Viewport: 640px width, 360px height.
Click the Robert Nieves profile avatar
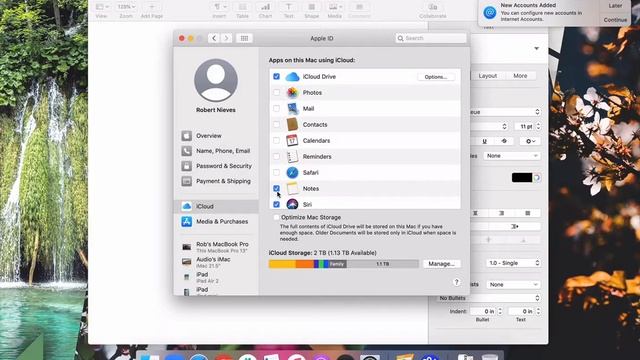point(216,80)
